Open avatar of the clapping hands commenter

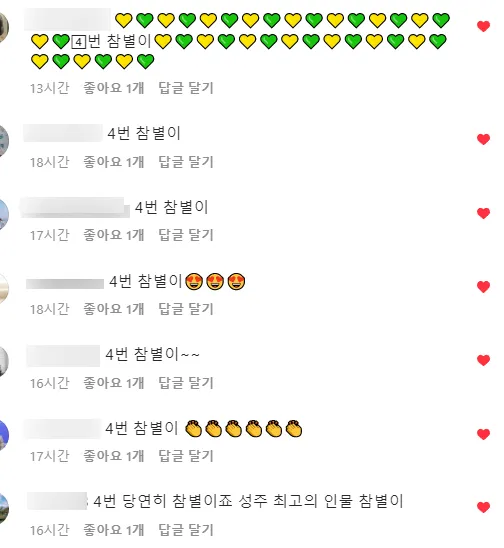(3, 435)
